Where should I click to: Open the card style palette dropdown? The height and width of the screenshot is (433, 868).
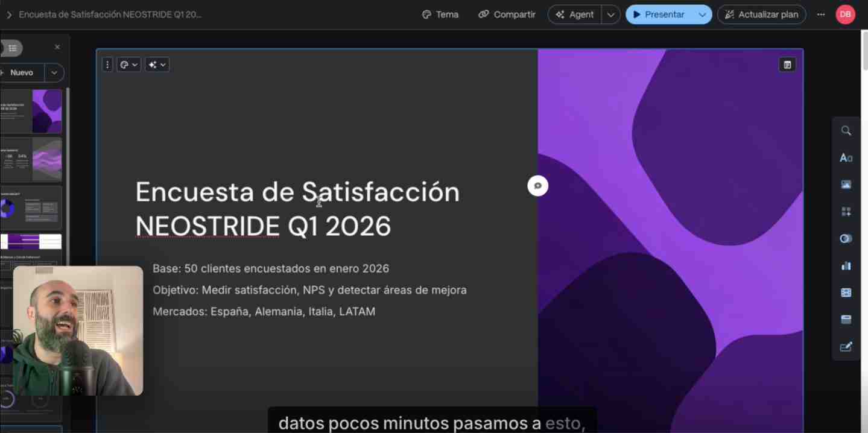tap(129, 65)
